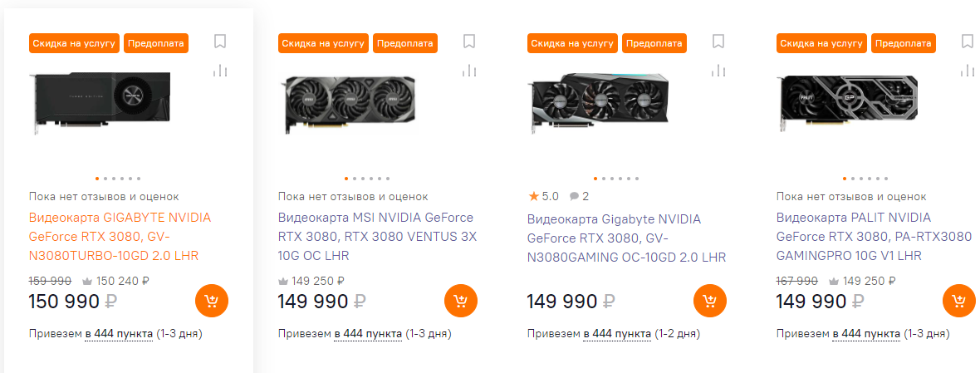Add MSI VENTUS 3X to cart

click(461, 301)
